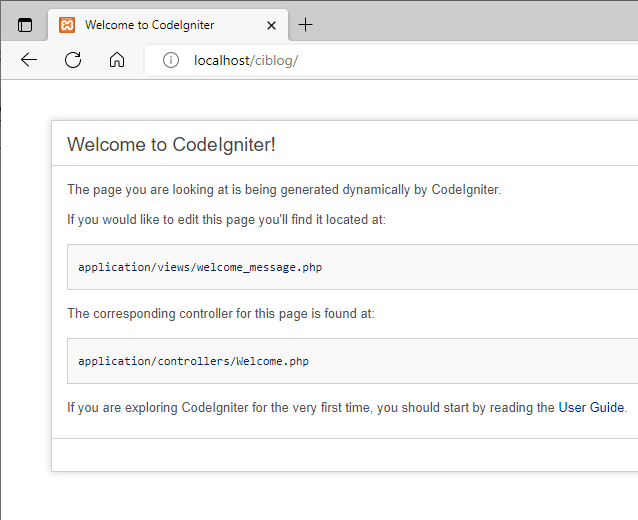Viewport: 638px width, 520px height.
Task: Click the sentence about page generated dynamically
Action: (284, 190)
